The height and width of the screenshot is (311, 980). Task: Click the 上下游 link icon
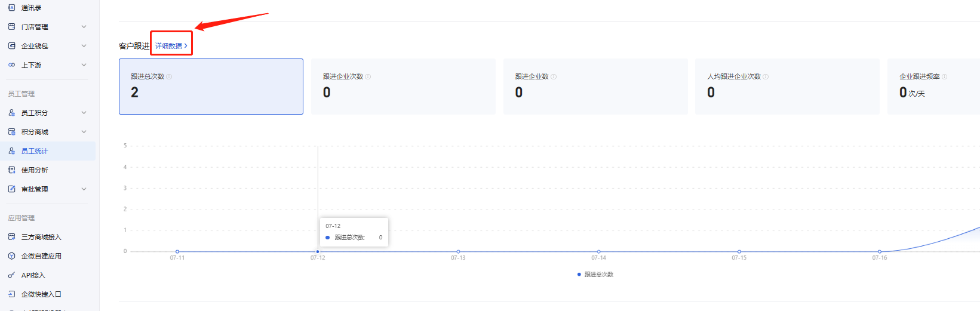[11, 65]
